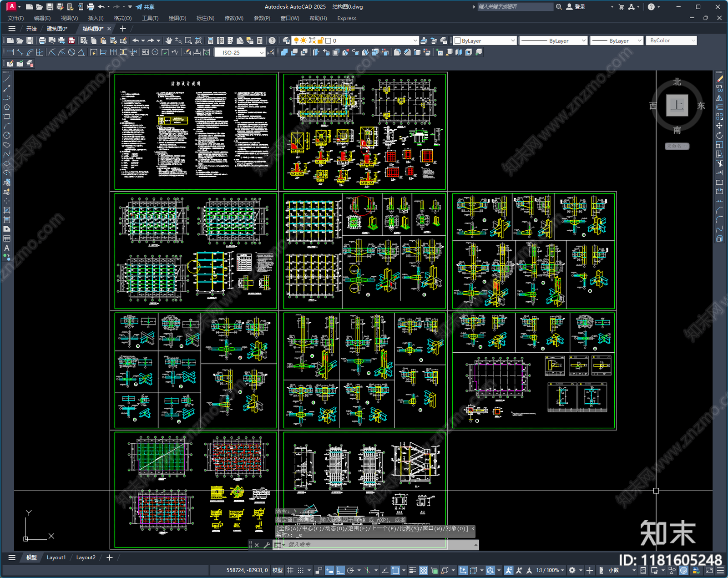Click the Help question-mark icon
Screen dimensions: 728x578
272,41
